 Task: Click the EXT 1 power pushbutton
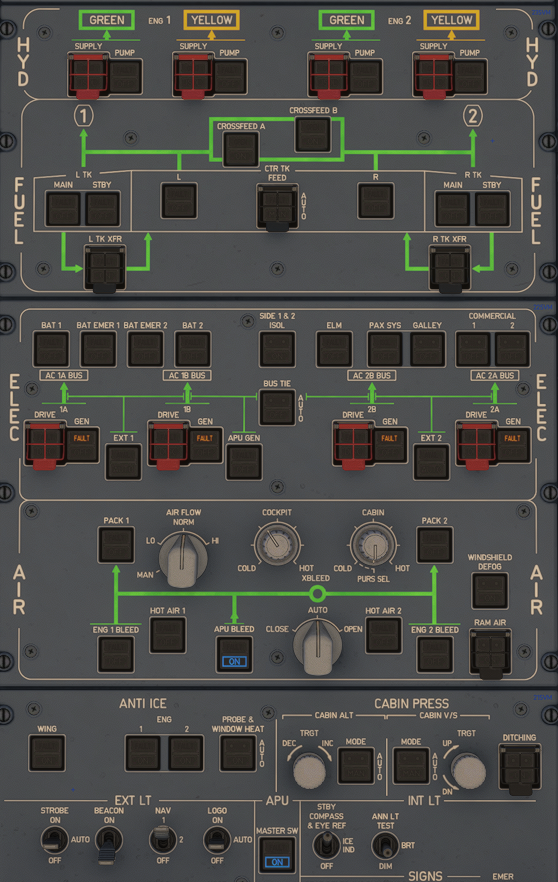123,462
